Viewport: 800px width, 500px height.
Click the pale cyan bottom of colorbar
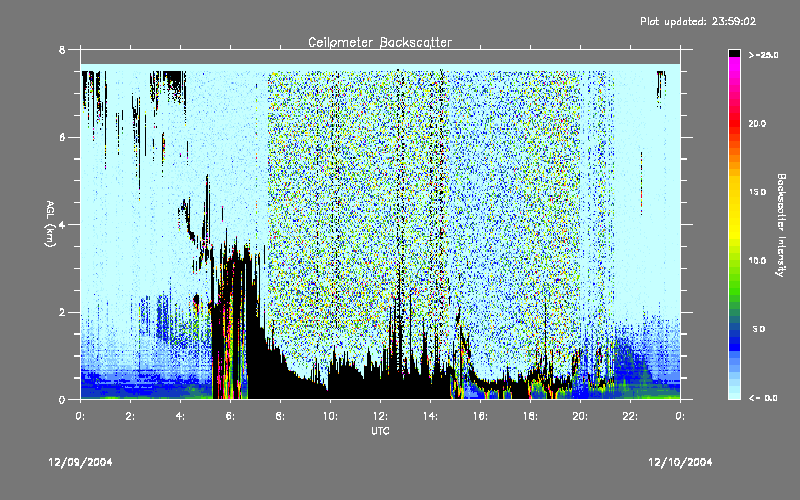click(x=734, y=390)
